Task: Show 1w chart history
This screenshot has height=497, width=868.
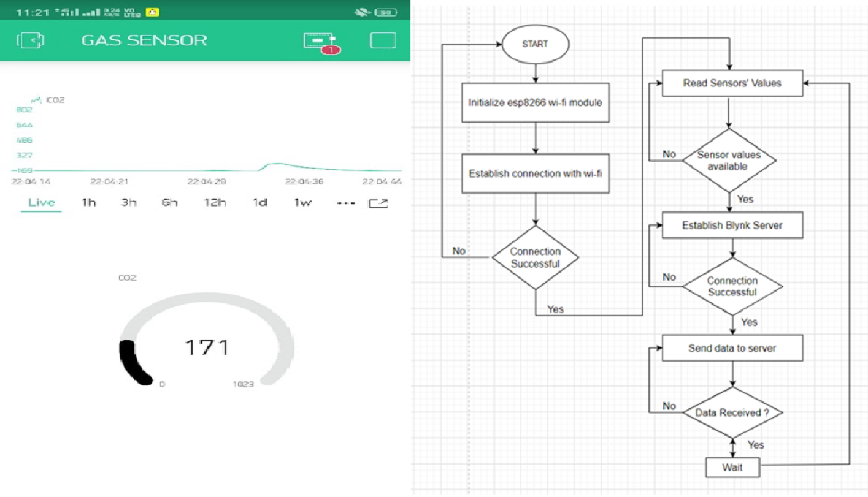Action: (x=302, y=203)
